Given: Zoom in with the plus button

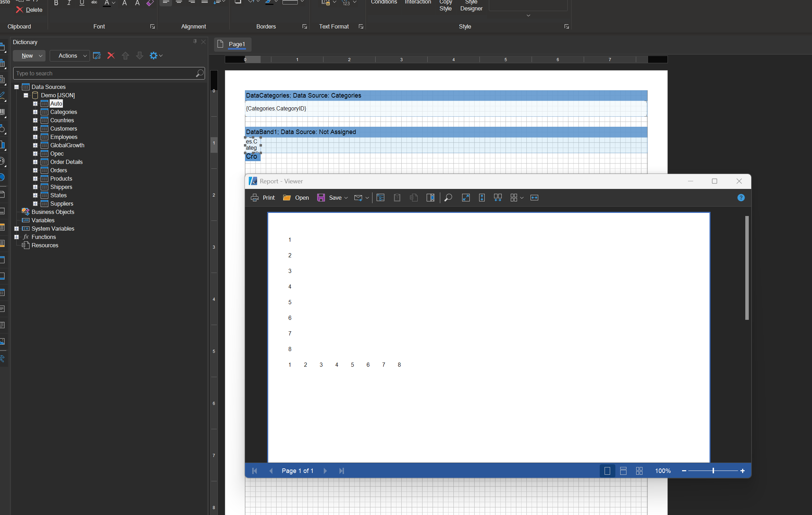Looking at the screenshot, I should pos(743,471).
